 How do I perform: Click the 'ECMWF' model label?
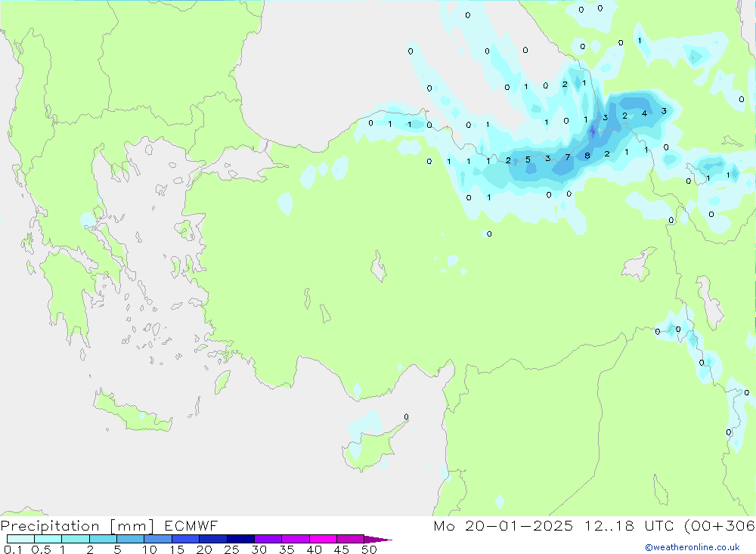pyautogui.click(x=191, y=525)
